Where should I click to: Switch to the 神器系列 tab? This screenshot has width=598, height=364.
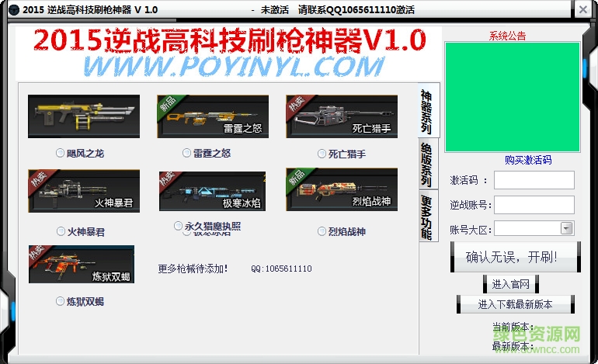pos(427,111)
